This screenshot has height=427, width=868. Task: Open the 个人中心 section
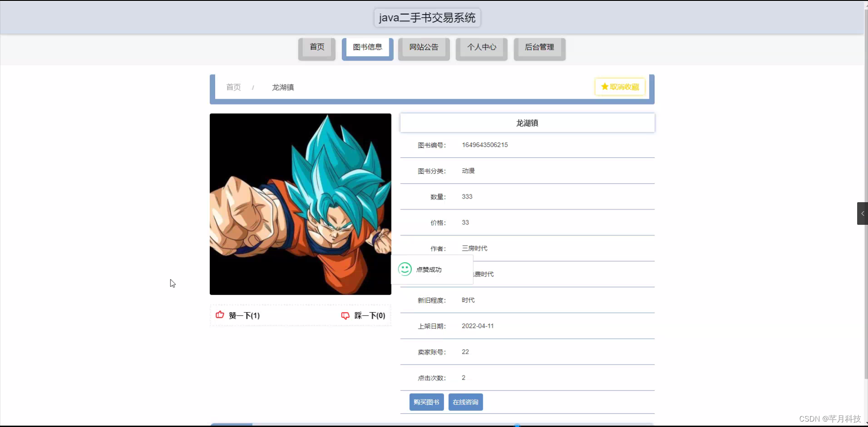481,47
